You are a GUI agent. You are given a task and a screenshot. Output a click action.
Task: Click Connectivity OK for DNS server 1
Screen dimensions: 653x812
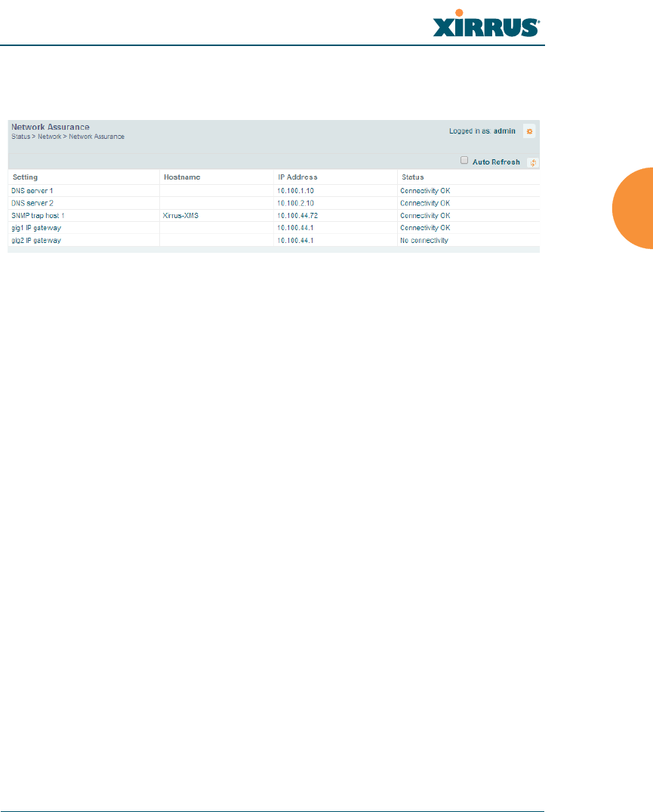pos(425,191)
